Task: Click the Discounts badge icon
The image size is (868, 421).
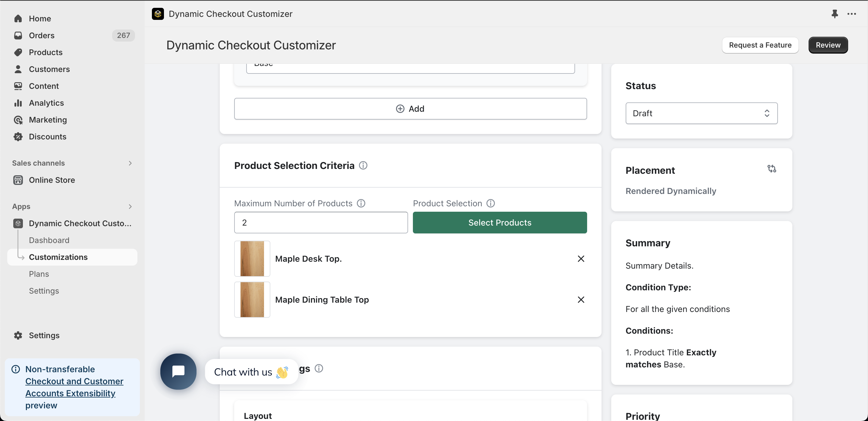Action: (x=18, y=136)
